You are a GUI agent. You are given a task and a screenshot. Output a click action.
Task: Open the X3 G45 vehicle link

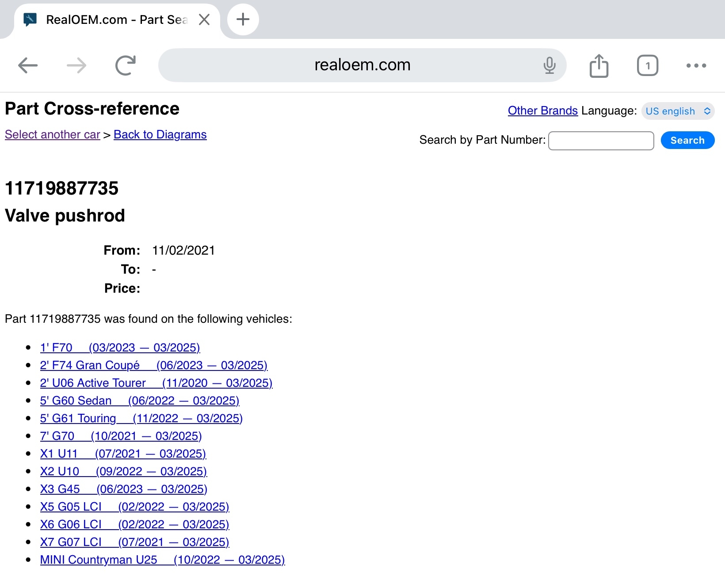124,489
